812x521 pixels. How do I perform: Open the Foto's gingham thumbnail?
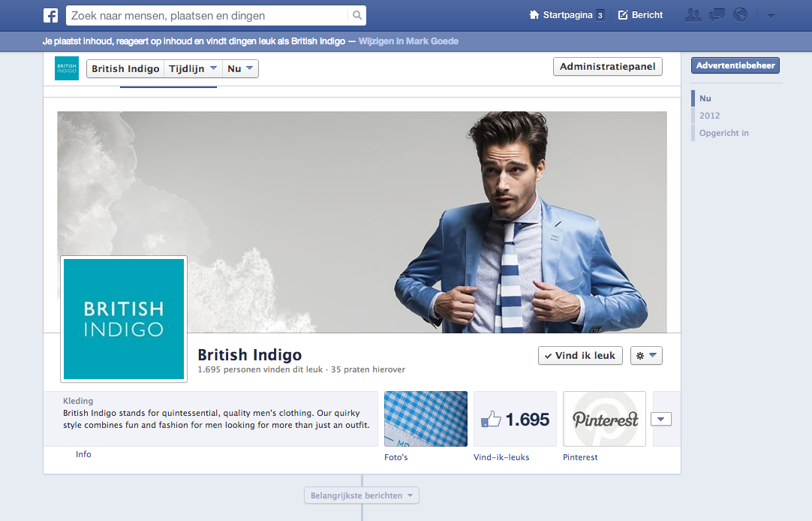426,419
